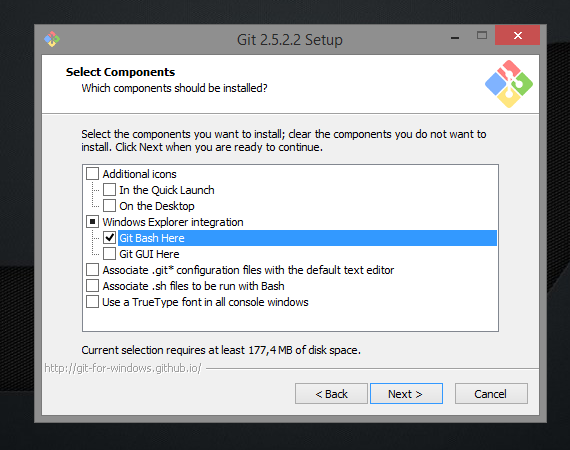Uncheck the Git Bash Here checkbox

point(109,238)
